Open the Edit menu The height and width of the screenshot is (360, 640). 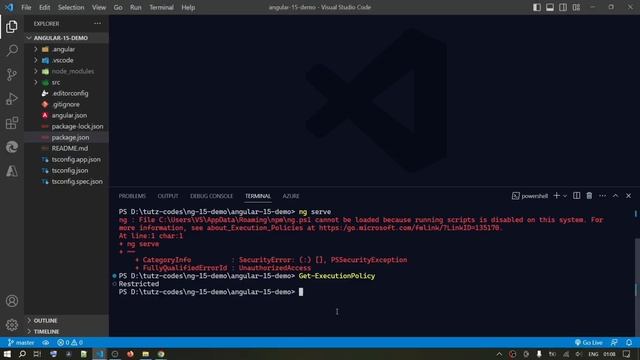coord(44,7)
